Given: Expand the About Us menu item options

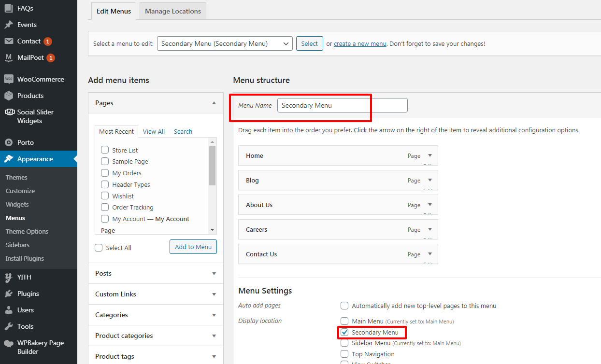Looking at the screenshot, I should tap(429, 205).
